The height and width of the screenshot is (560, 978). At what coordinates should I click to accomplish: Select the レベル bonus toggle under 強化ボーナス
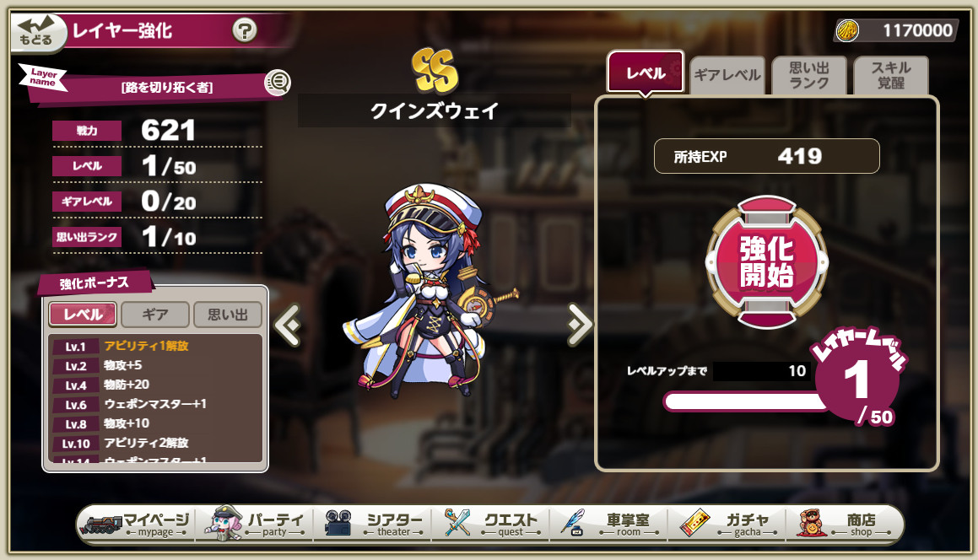tap(83, 315)
